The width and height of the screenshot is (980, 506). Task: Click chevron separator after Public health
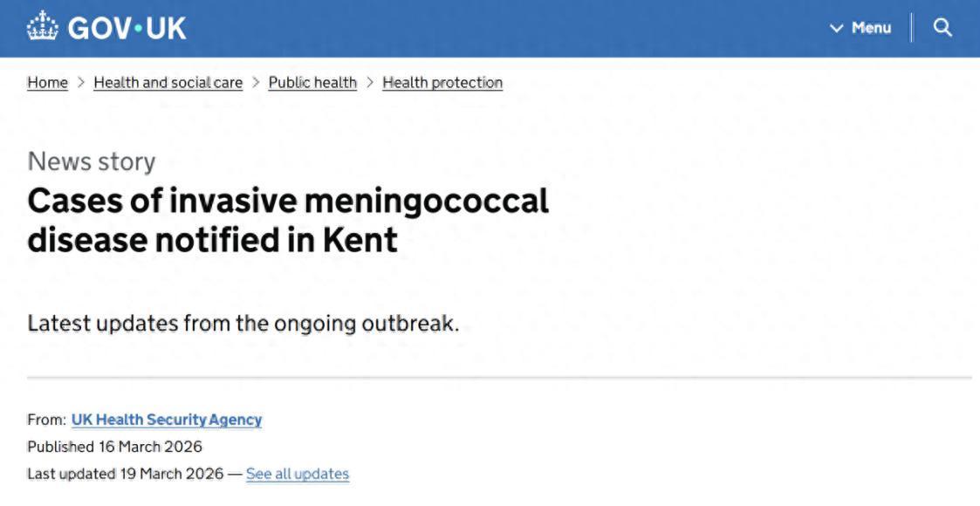coord(370,83)
